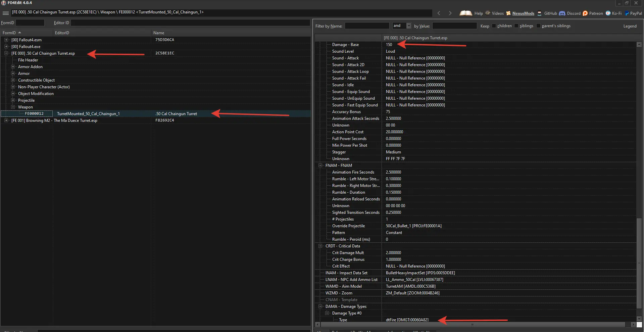Select the Accuracy Bonus value 75

tap(388, 111)
